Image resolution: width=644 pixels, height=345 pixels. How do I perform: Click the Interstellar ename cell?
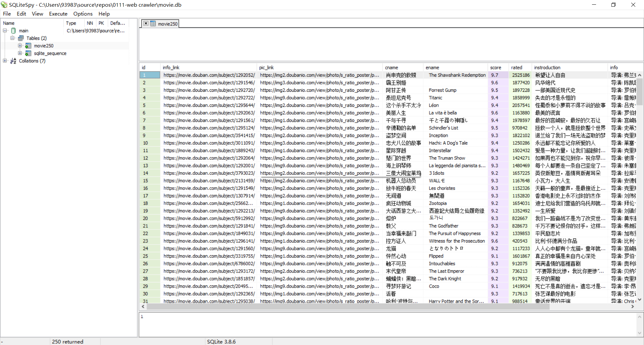[x=455, y=150]
